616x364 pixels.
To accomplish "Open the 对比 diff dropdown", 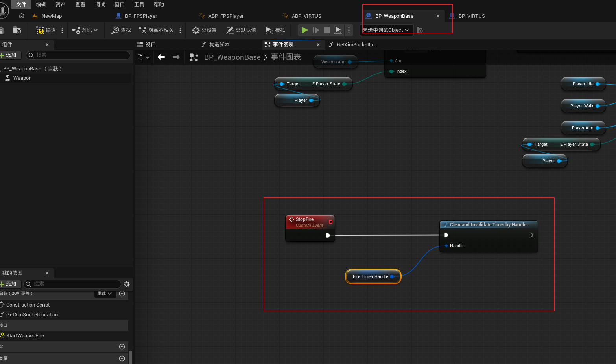I will pyautogui.click(x=85, y=30).
